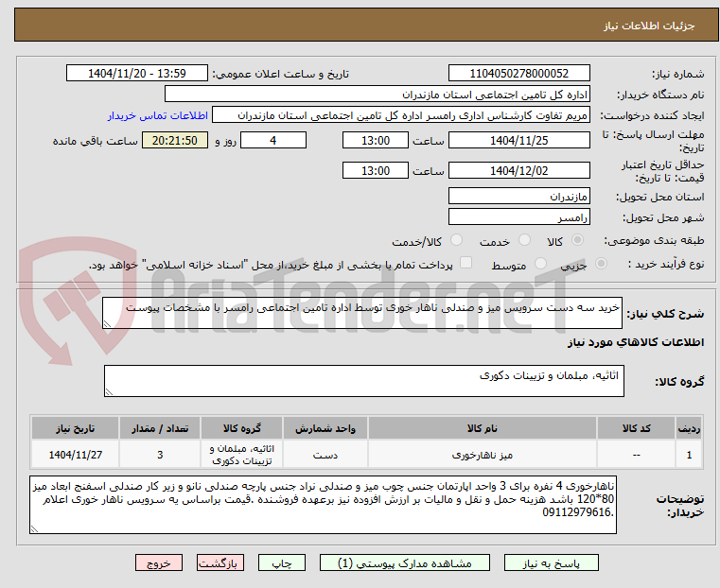Select the متوسط purchase type radio

[x=540, y=263]
